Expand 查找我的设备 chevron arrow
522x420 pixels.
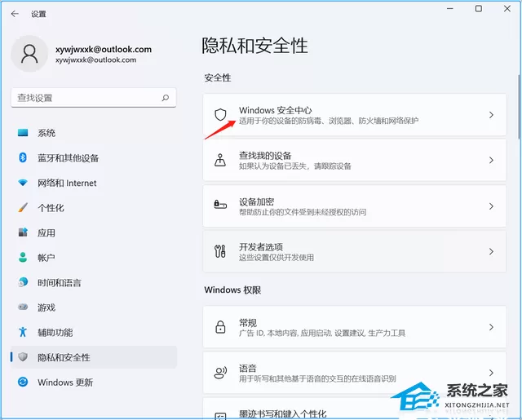tap(491, 160)
